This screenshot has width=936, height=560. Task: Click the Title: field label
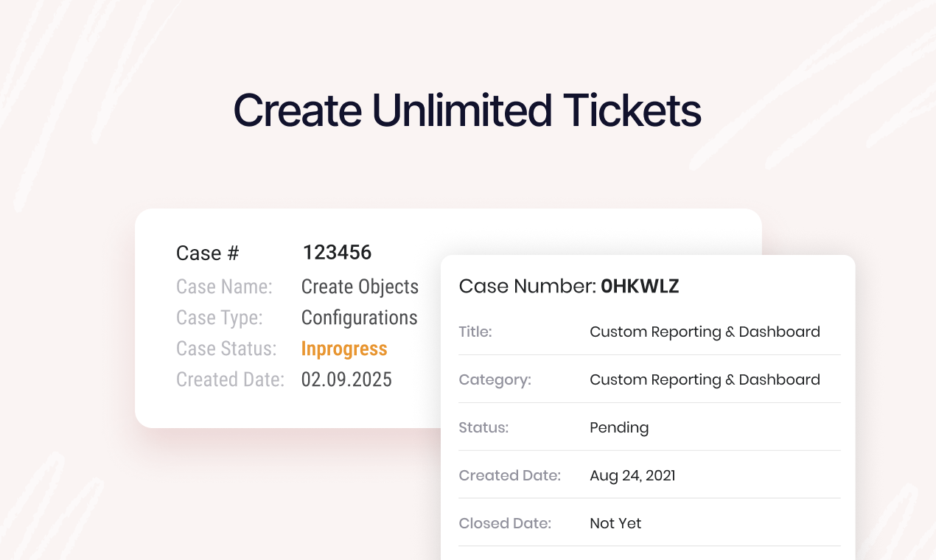(475, 332)
